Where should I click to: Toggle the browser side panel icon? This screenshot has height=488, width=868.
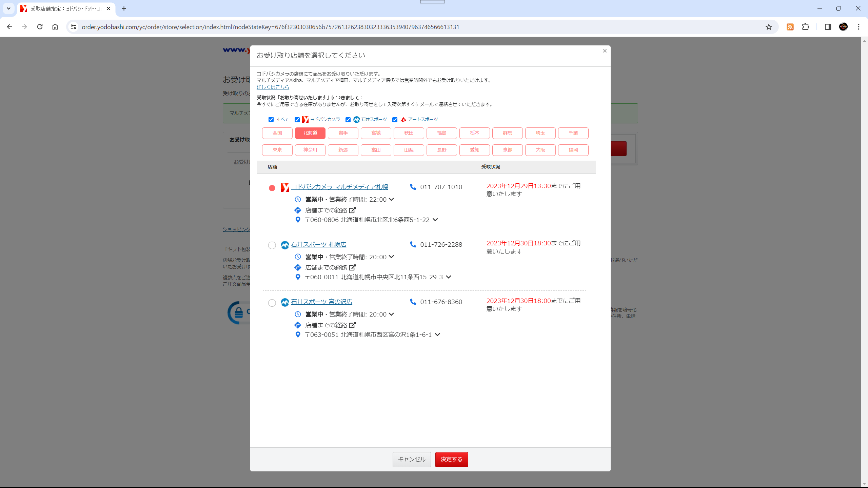[828, 27]
